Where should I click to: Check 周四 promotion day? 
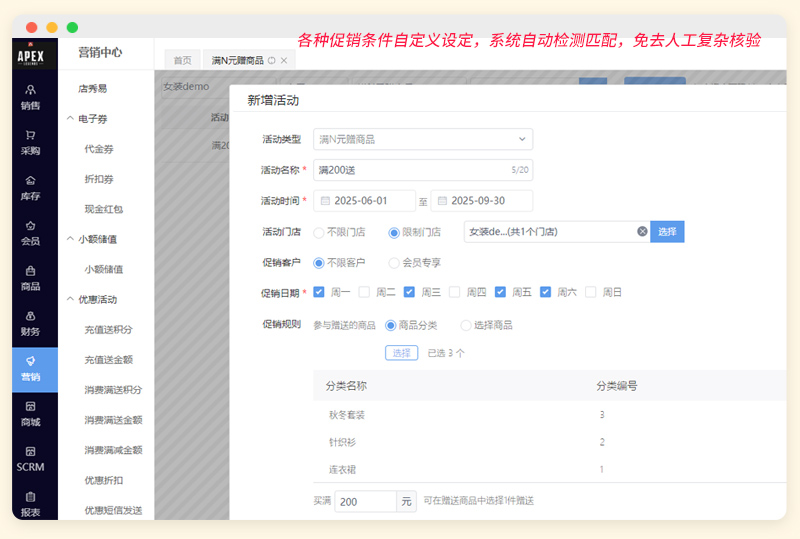pyautogui.click(x=455, y=292)
